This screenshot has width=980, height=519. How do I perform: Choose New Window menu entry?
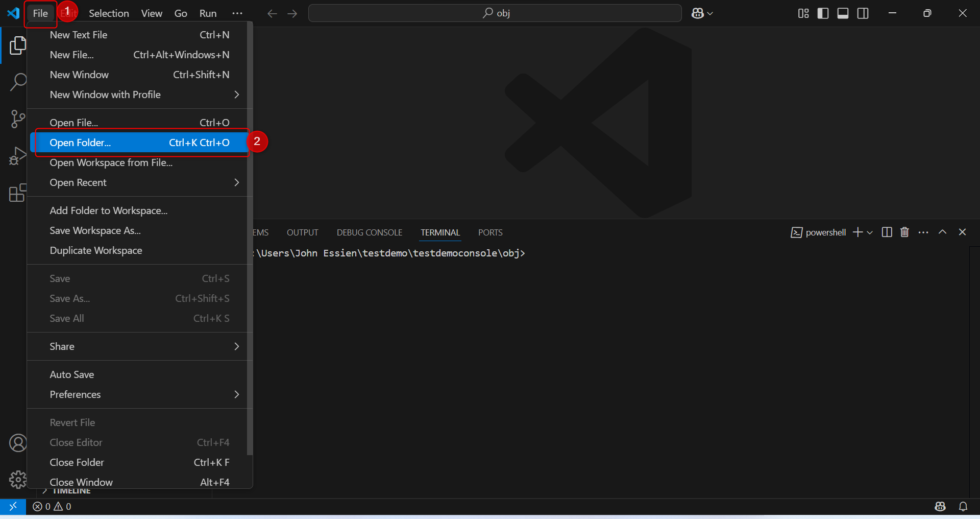pos(139,75)
